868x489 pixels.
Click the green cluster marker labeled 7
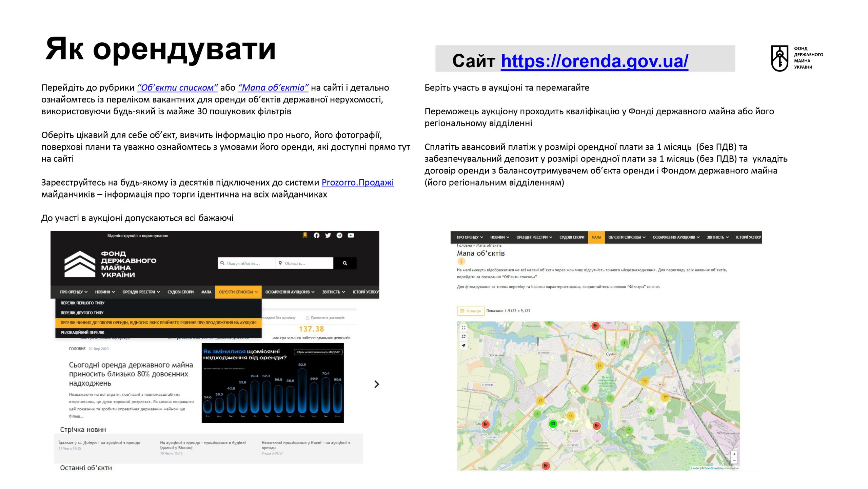coord(629,430)
